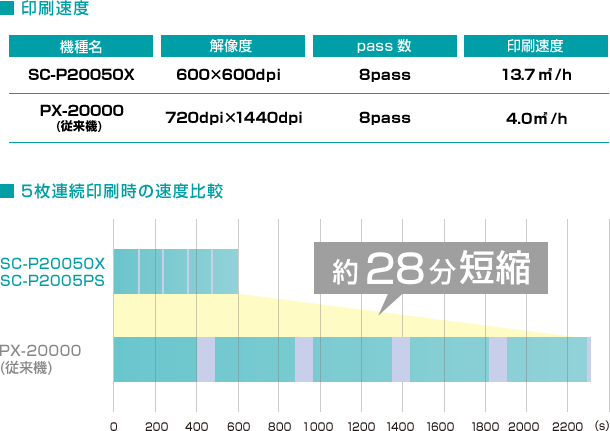Select the pass 数 column header
Image resolution: width=610 pixels, height=431 pixels.
[385, 46]
